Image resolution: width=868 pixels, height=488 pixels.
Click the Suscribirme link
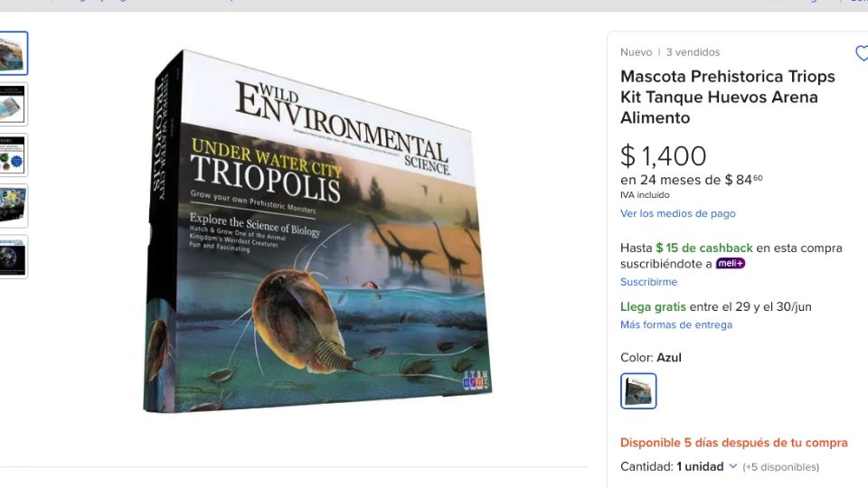(x=648, y=282)
